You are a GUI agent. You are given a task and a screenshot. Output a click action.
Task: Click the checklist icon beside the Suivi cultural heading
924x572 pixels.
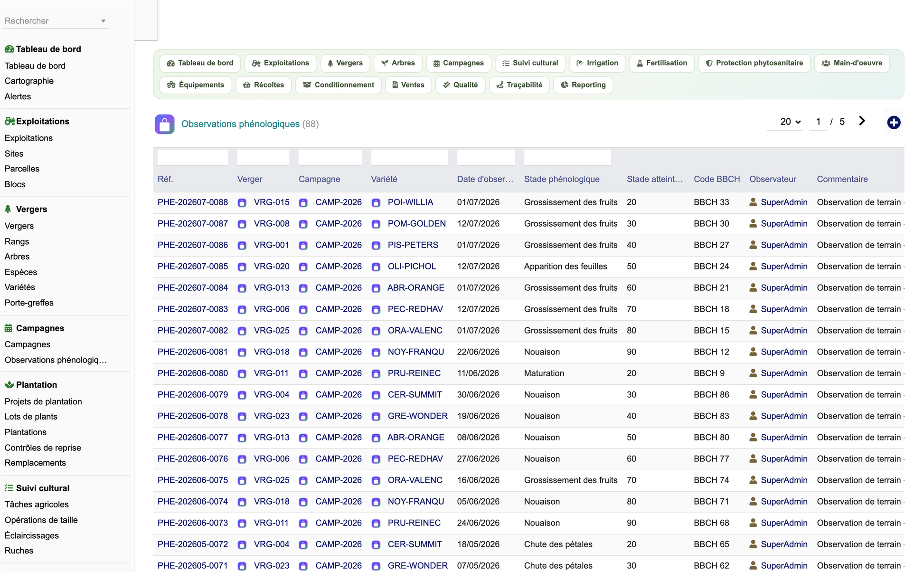(9, 488)
